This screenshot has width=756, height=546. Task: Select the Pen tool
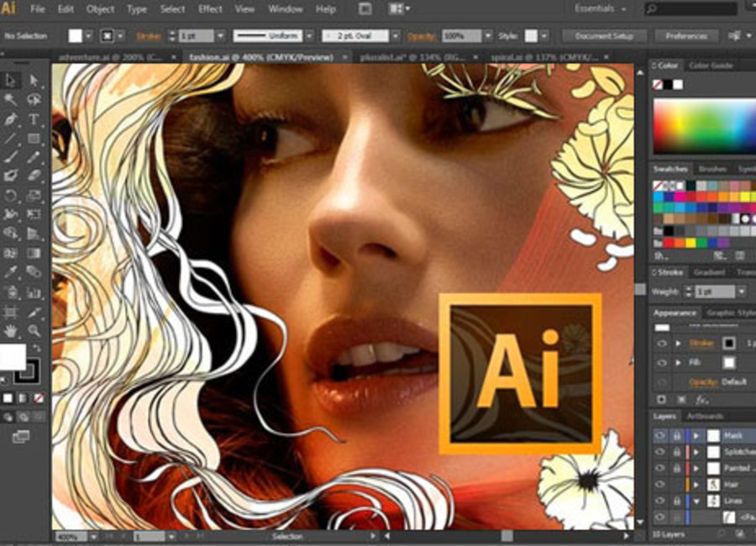11,118
